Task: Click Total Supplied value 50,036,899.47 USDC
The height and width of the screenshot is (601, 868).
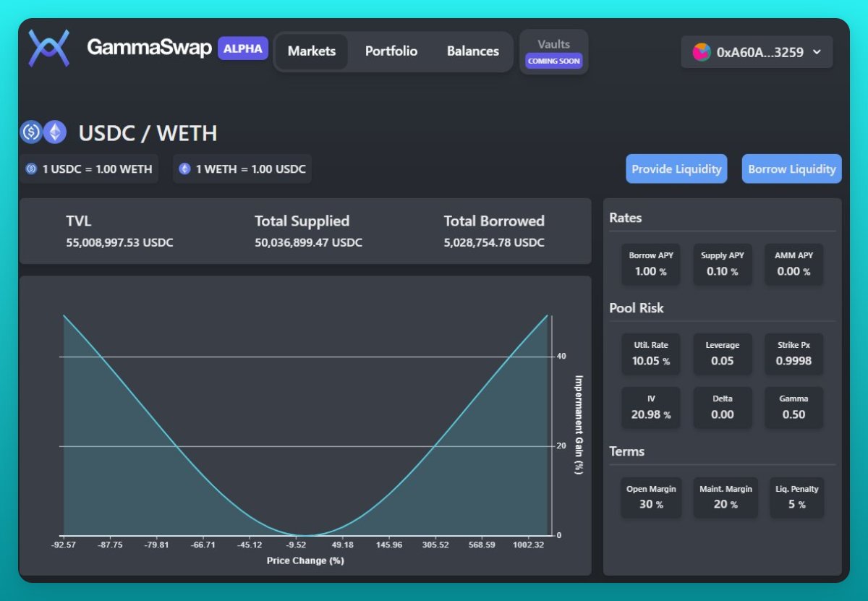Action: coord(308,242)
